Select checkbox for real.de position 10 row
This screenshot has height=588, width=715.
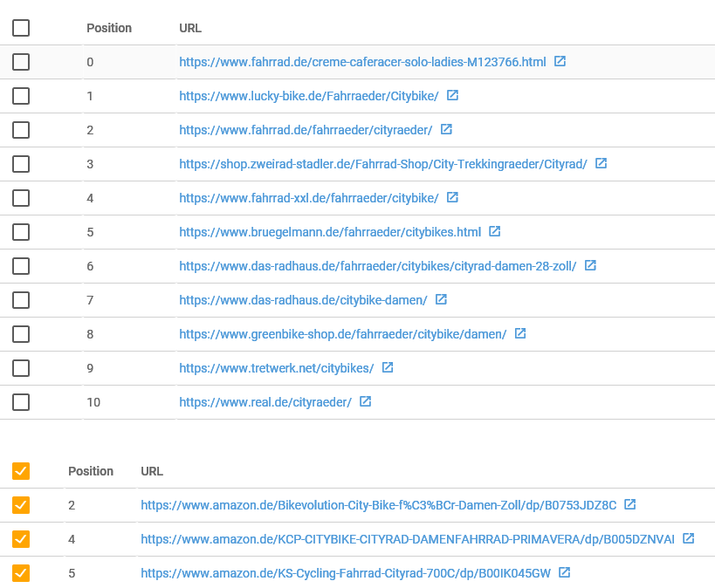click(x=21, y=402)
